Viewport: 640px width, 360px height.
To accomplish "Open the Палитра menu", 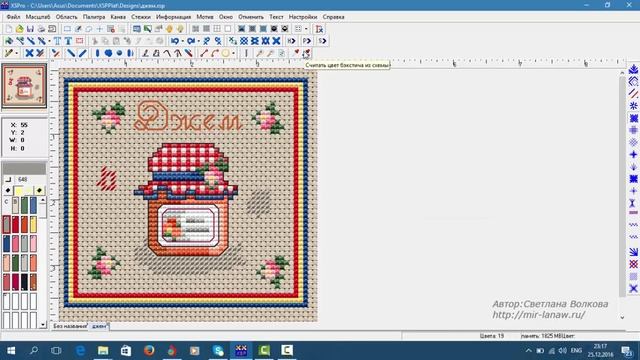I will tap(94, 17).
